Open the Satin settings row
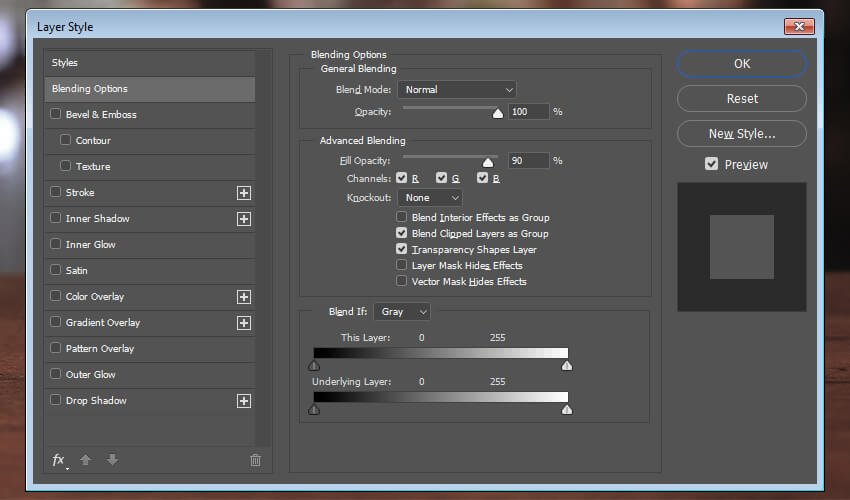850x500 pixels. (x=150, y=271)
